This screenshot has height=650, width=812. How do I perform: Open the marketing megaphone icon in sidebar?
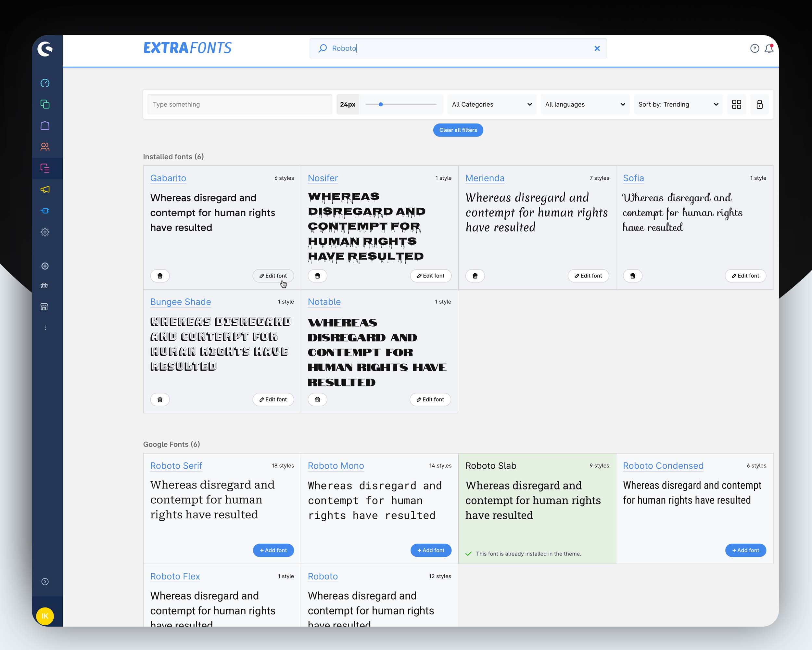tap(45, 189)
